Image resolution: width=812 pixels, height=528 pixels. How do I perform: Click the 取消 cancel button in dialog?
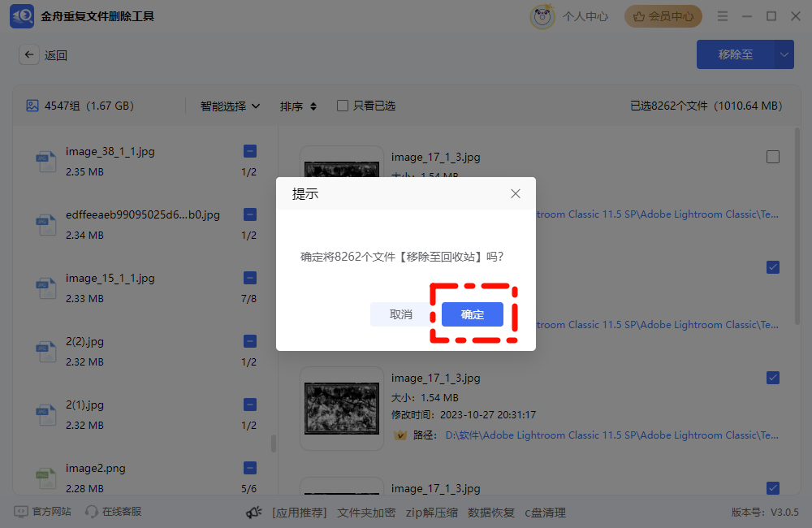[401, 314]
